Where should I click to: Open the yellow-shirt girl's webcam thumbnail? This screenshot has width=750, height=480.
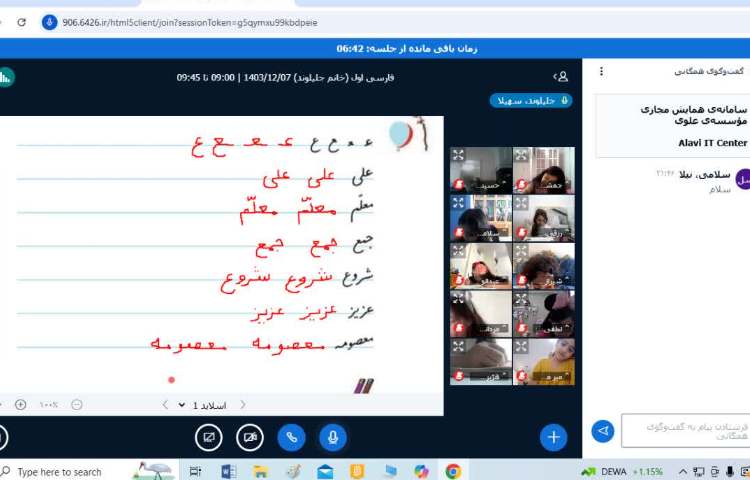pos(544,361)
